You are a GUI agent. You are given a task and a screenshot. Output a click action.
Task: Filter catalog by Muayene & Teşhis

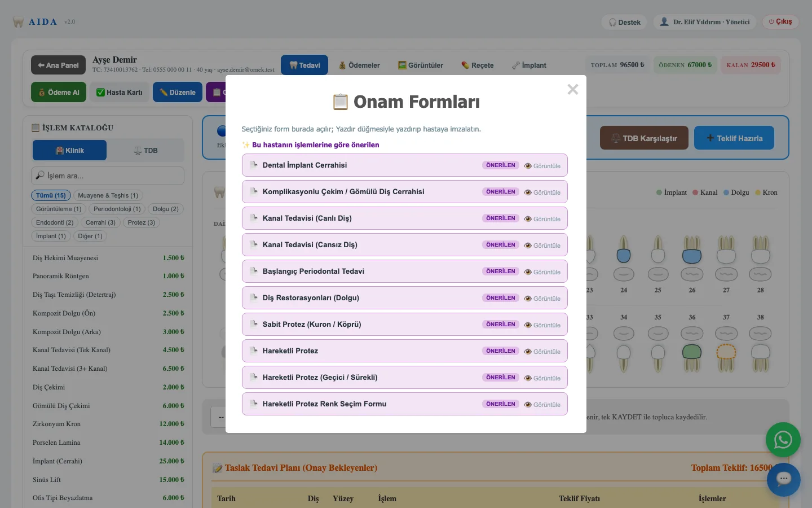[x=108, y=195]
